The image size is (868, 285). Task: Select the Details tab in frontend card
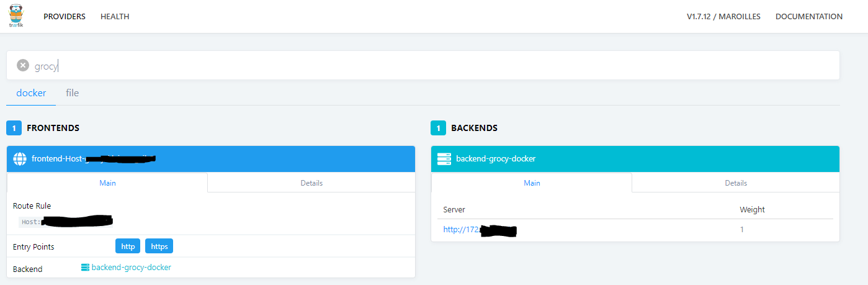click(311, 183)
